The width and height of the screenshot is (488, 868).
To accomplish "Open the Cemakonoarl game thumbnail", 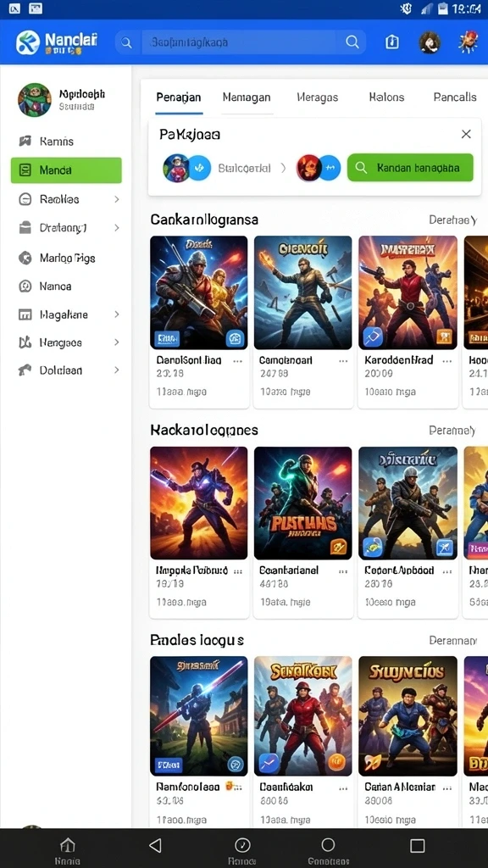I will [302, 292].
